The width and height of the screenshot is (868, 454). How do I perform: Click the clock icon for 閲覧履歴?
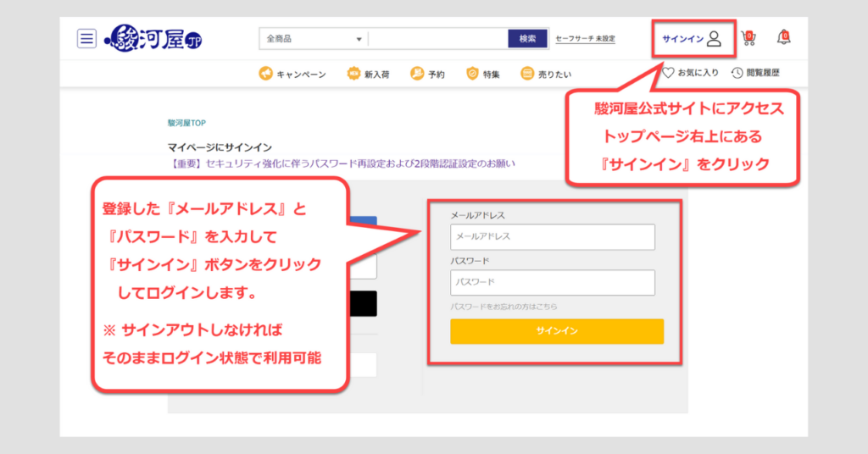737,73
